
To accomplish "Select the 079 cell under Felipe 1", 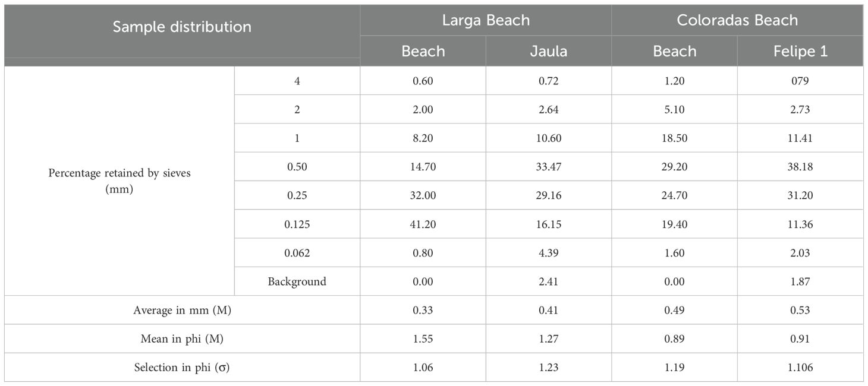I will pyautogui.click(x=800, y=81).
